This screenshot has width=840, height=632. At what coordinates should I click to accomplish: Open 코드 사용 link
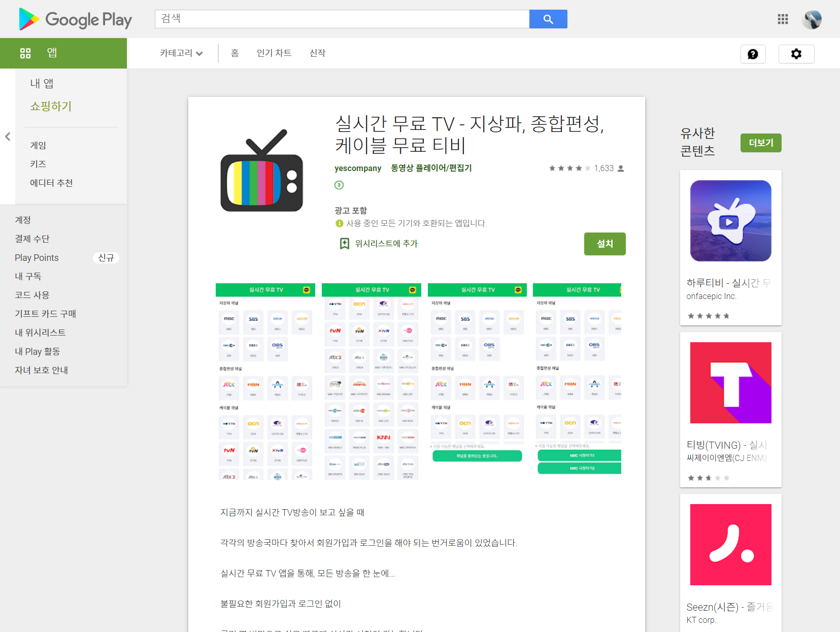pos(32,295)
